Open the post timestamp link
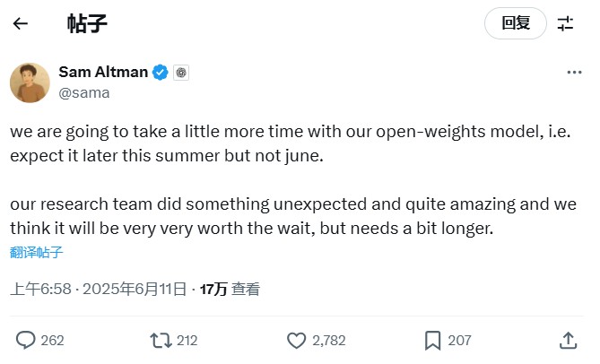 [98, 289]
